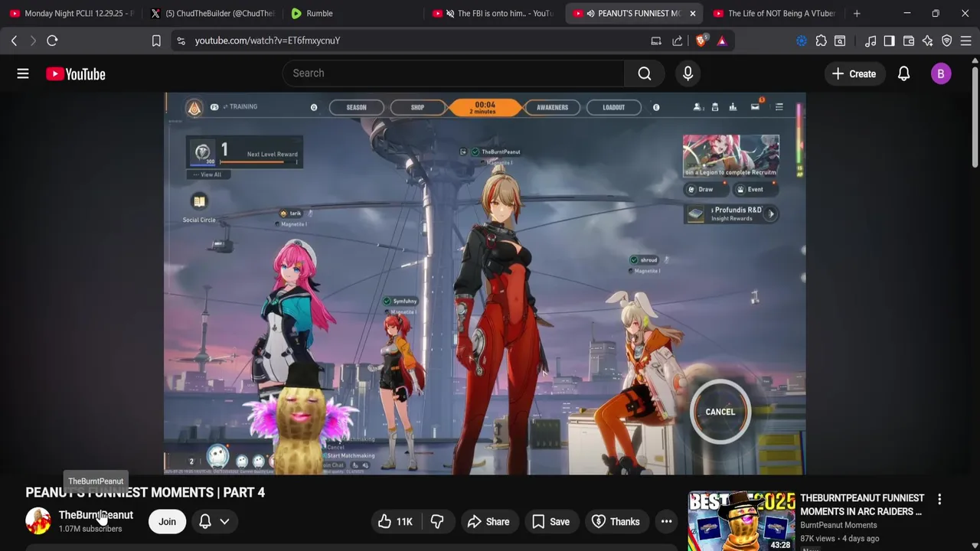
Task: Click the video player area to pause
Action: pos(485,283)
